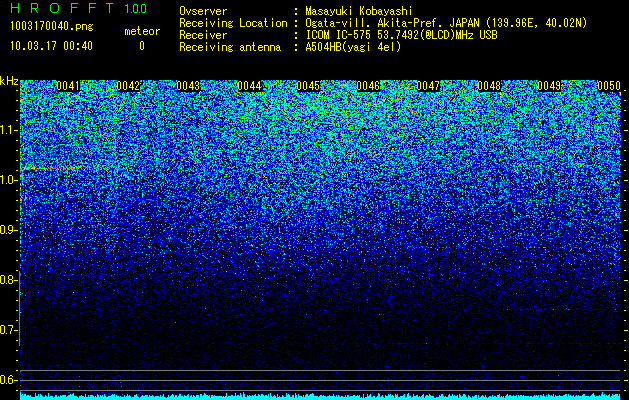This screenshot has width=629, height=400.
Task: Click the 1.1 frequency axis label
Action: pyautogui.click(x=9, y=130)
